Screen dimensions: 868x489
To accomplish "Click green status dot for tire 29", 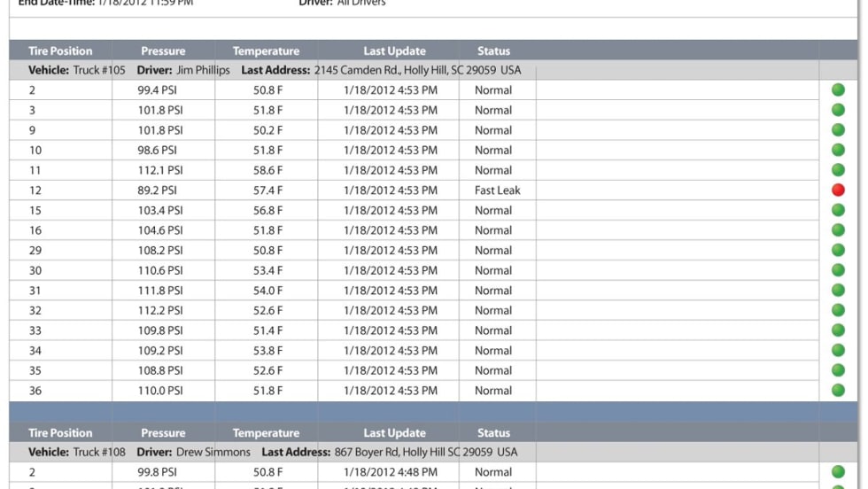I will coord(838,251).
